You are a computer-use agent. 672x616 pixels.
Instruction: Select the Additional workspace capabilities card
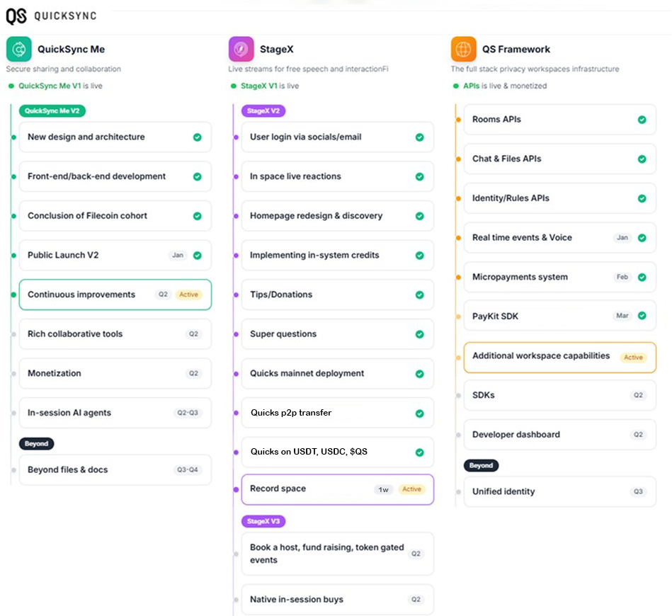559,357
